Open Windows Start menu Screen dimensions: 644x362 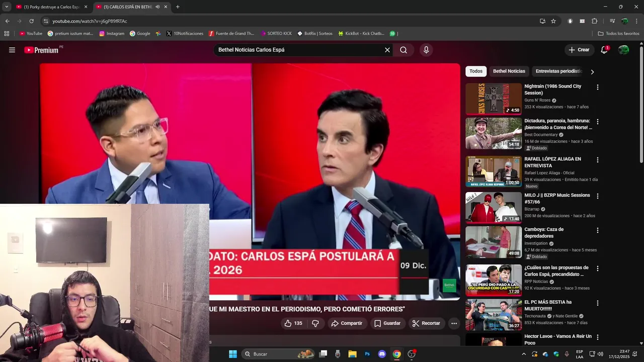coord(232,354)
